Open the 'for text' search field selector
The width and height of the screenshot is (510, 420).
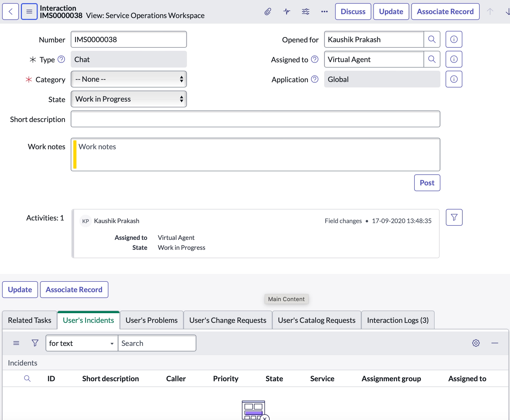click(82, 343)
